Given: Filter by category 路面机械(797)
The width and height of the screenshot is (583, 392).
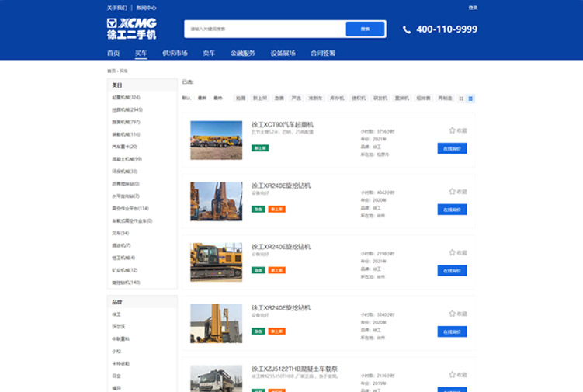Looking at the screenshot, I should (126, 122).
